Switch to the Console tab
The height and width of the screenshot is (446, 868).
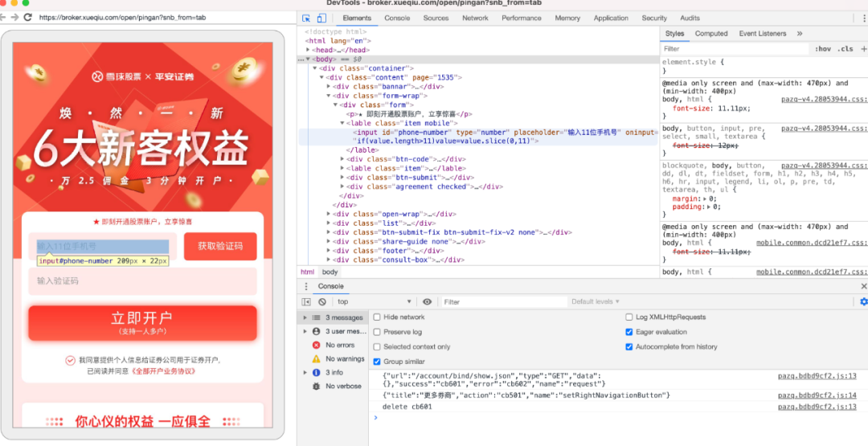[x=397, y=18]
